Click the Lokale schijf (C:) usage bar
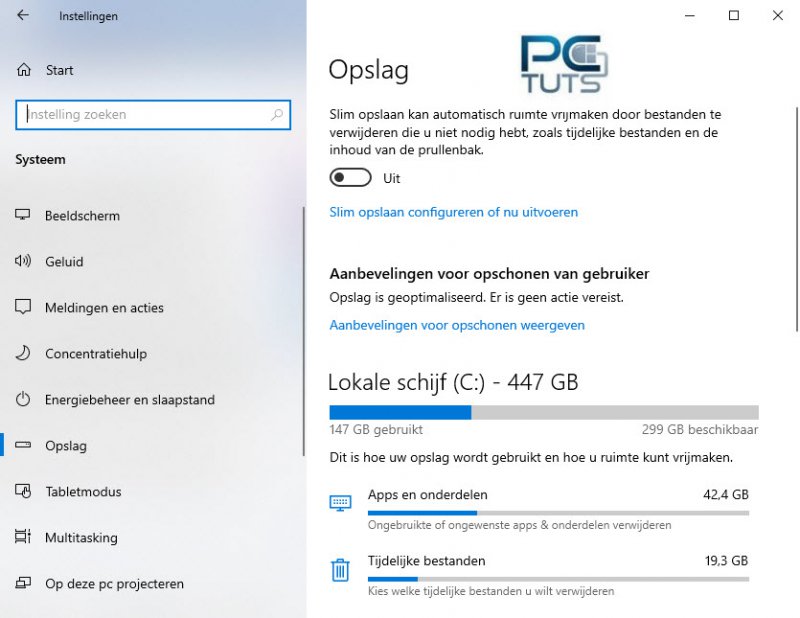 (543, 412)
